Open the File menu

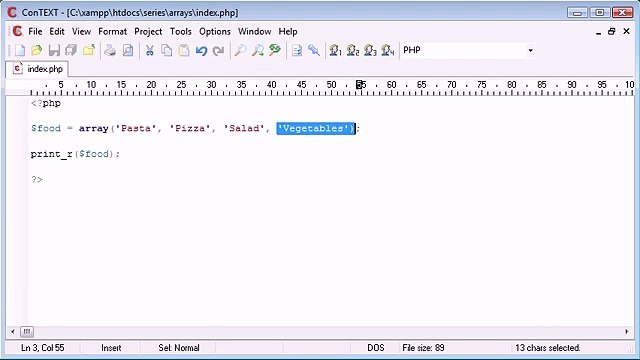35,31
